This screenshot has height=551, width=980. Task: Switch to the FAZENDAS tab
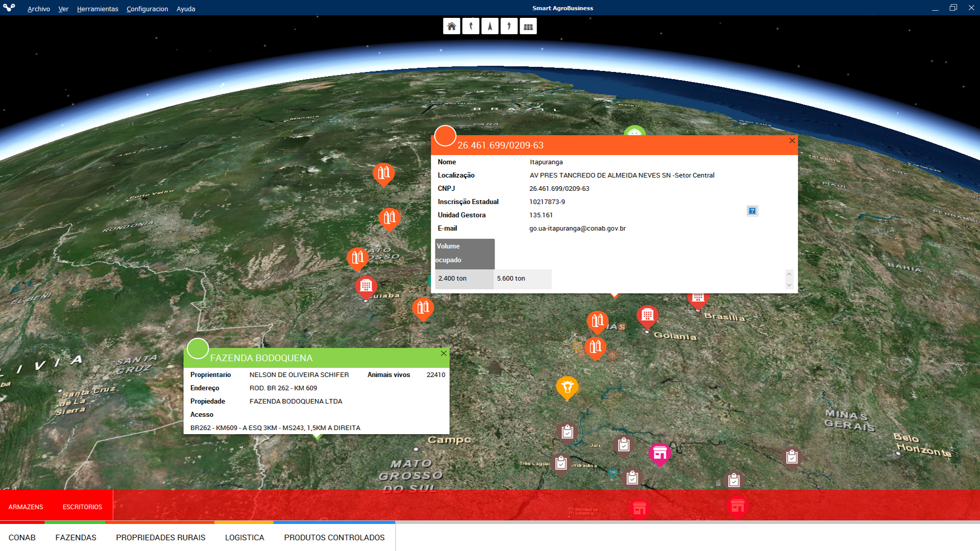(76, 537)
